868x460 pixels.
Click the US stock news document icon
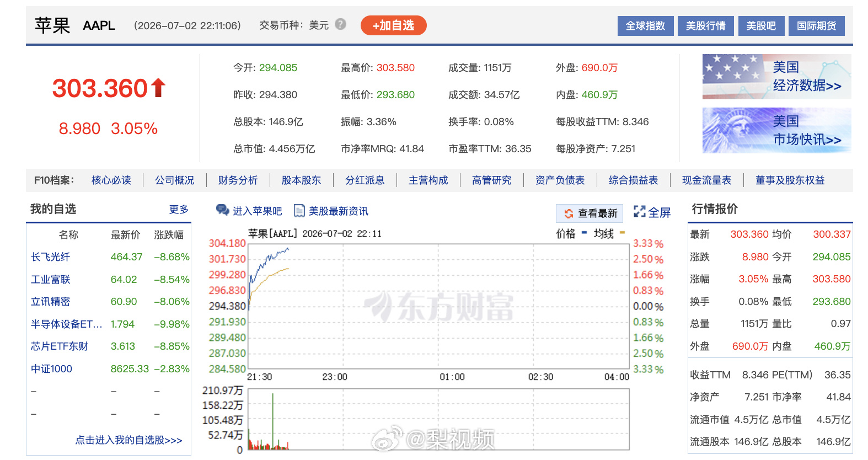(x=299, y=211)
